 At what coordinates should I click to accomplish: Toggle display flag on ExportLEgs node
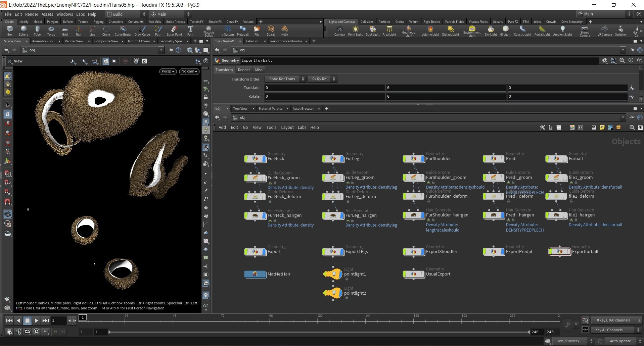click(342, 251)
